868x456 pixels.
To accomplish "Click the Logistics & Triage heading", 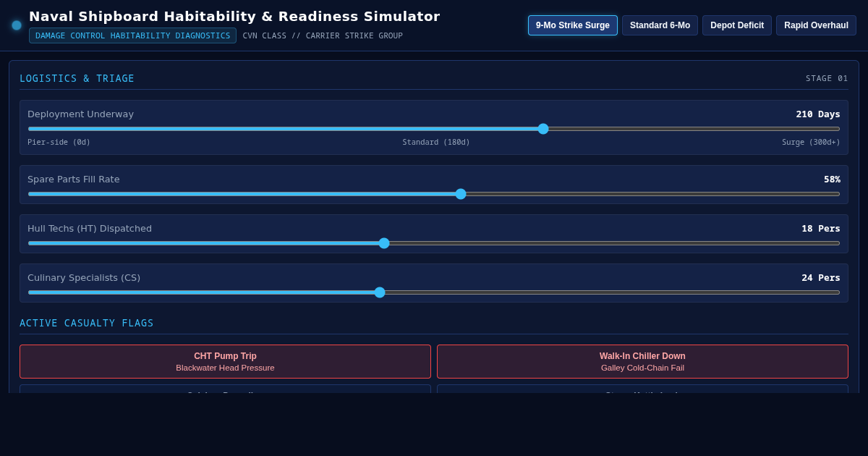I will click(77, 78).
